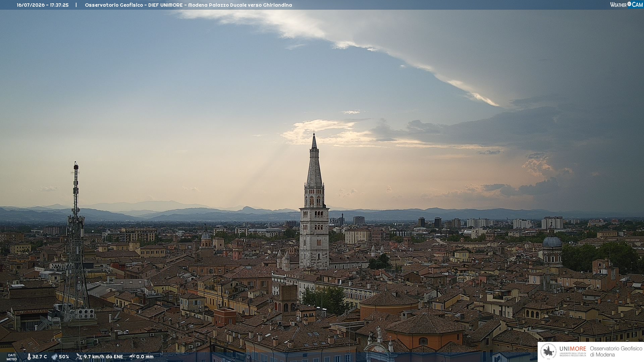Select the 32.7 C temperature reading
The width and height of the screenshot is (644, 362).
(x=40, y=357)
